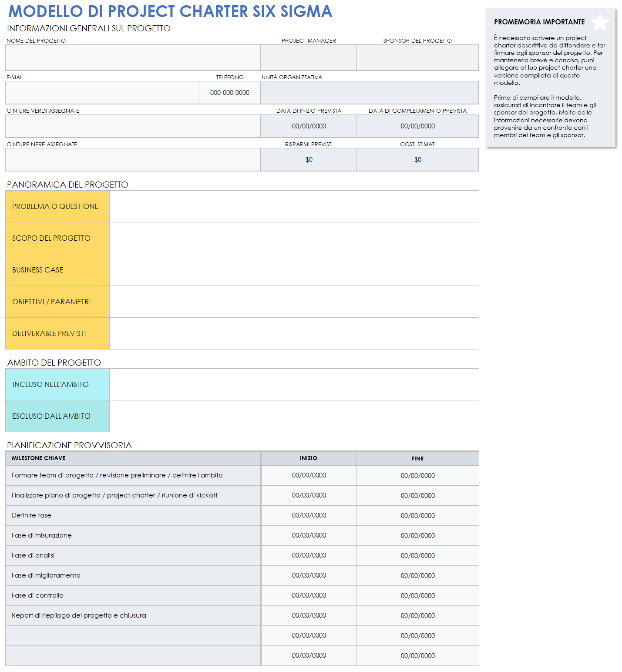
Task: Click the 'Fase di analisi' milestone
Action: [x=133, y=555]
